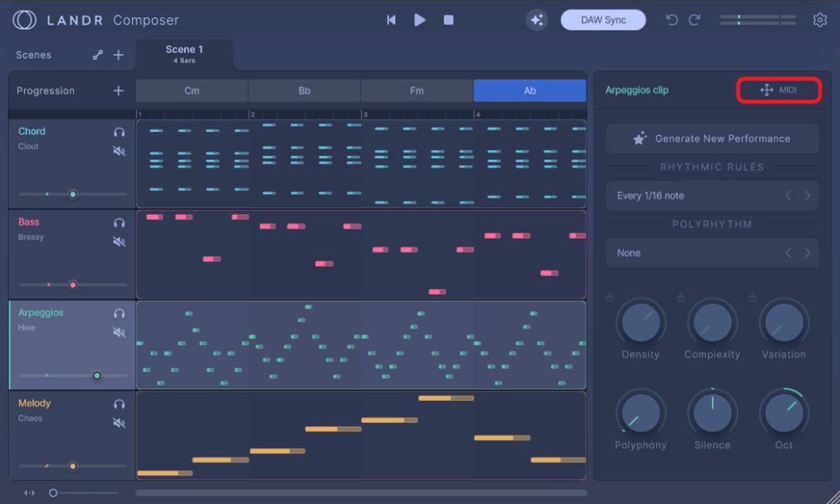Click the Oct knob
840x504 pixels.
point(783,413)
